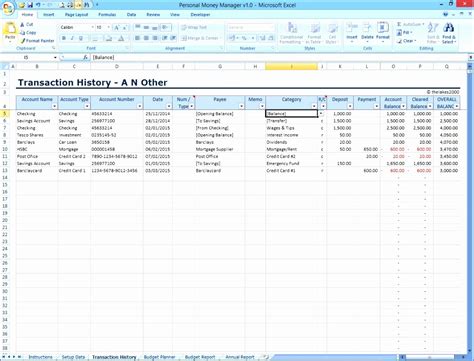Image resolution: width=474 pixels, height=361 pixels.
Task: Open Date column filter dropdown
Action: coord(169,106)
